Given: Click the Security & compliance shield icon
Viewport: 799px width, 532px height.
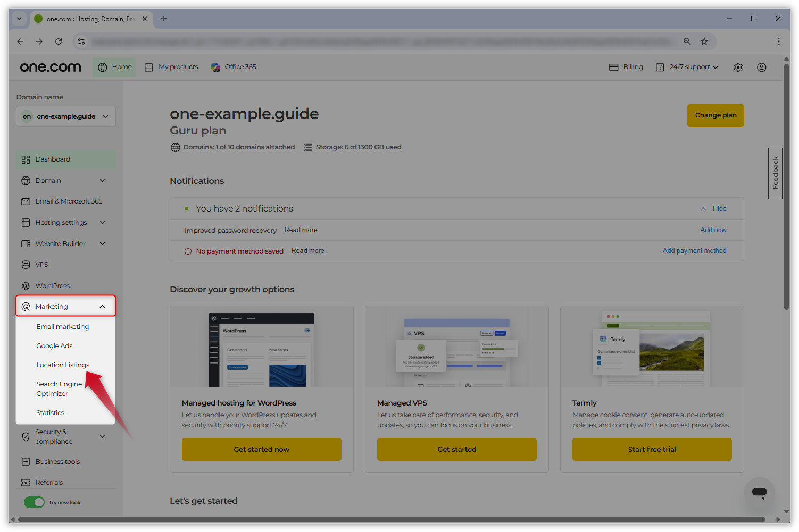Looking at the screenshot, I should tap(26, 437).
